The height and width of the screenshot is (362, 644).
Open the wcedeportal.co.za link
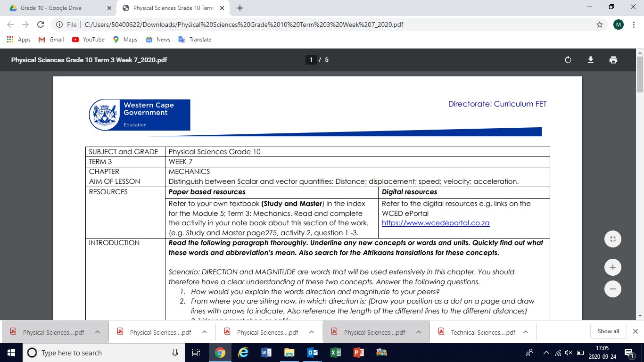pyautogui.click(x=435, y=223)
